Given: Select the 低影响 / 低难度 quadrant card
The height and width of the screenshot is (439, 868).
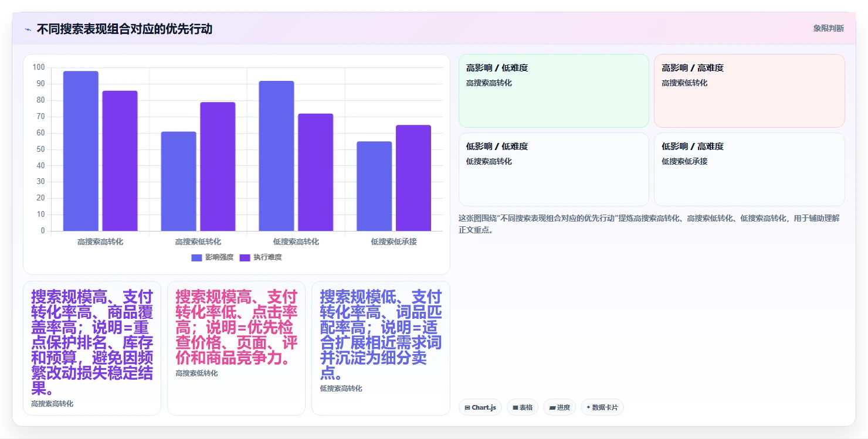Looking at the screenshot, I should (554, 169).
